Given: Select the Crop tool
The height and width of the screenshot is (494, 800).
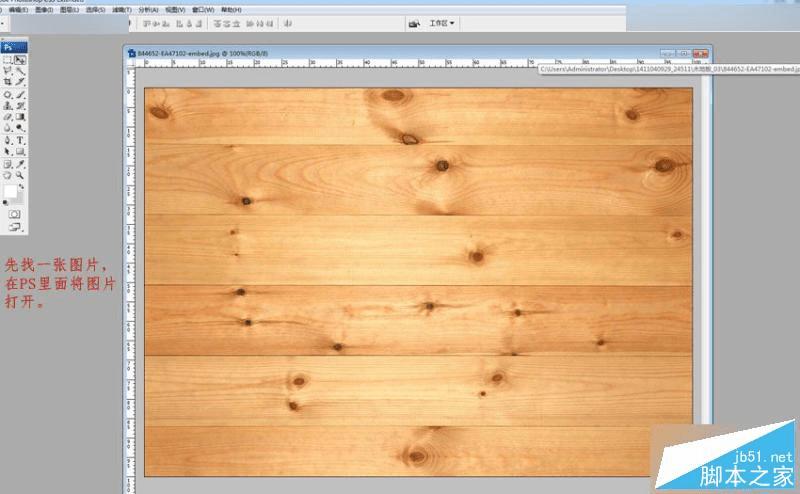Looking at the screenshot, I should pyautogui.click(x=8, y=82).
